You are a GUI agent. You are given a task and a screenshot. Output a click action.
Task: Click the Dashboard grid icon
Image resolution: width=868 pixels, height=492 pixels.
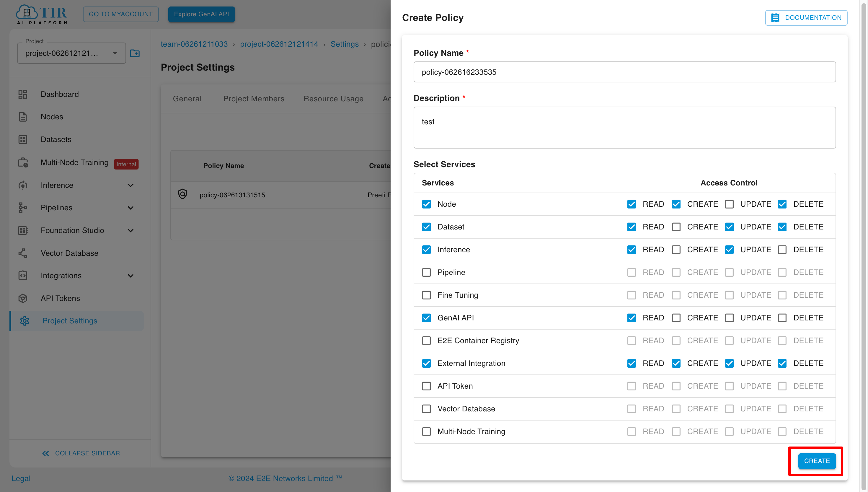23,94
